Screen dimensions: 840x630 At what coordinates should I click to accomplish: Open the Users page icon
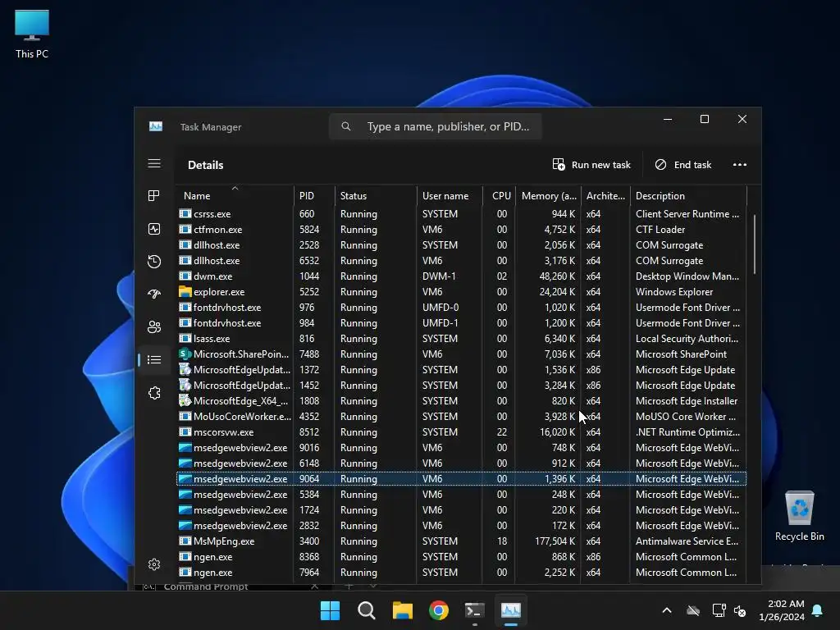(x=154, y=326)
